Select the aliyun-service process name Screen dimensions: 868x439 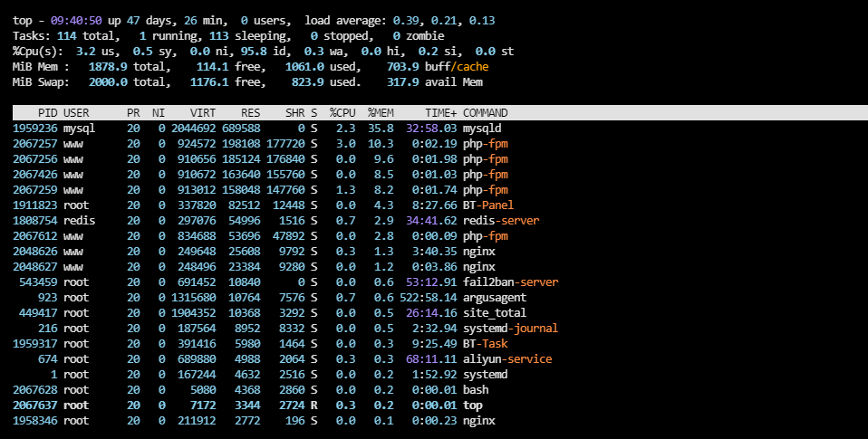pos(507,358)
